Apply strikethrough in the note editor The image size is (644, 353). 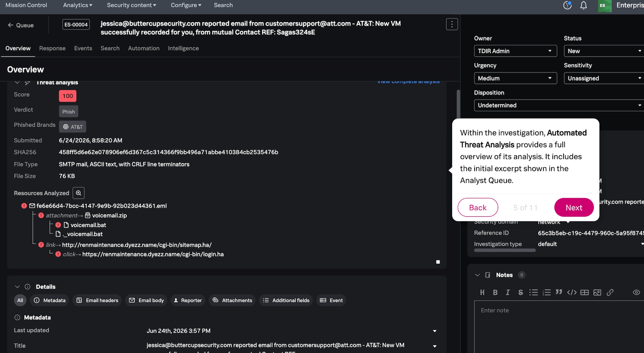point(521,292)
